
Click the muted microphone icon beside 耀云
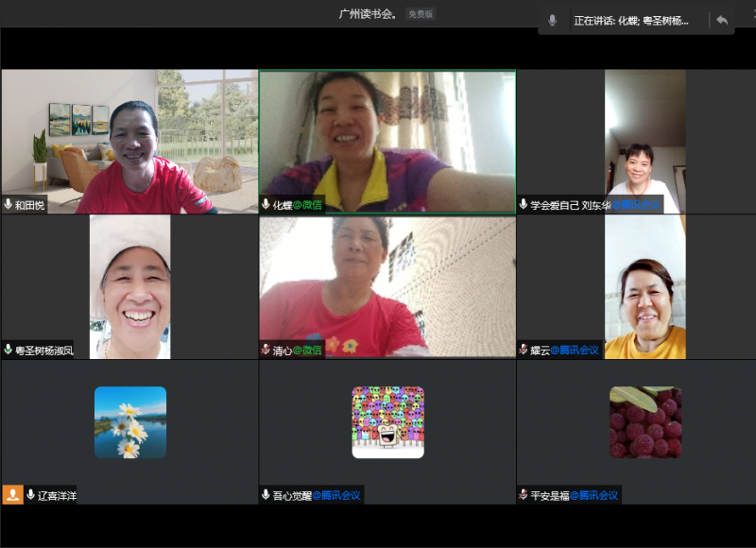524,350
